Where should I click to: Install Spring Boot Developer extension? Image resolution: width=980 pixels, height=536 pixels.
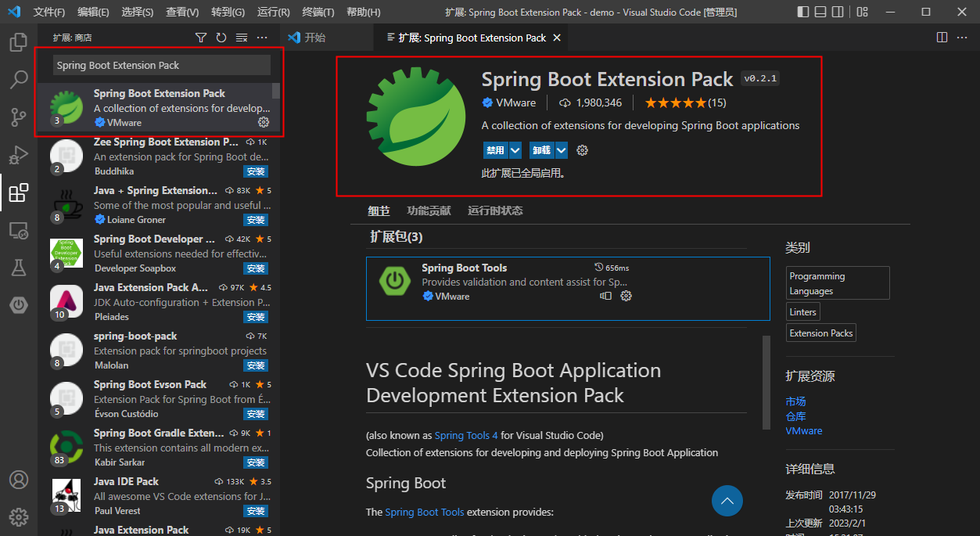pyautogui.click(x=256, y=268)
